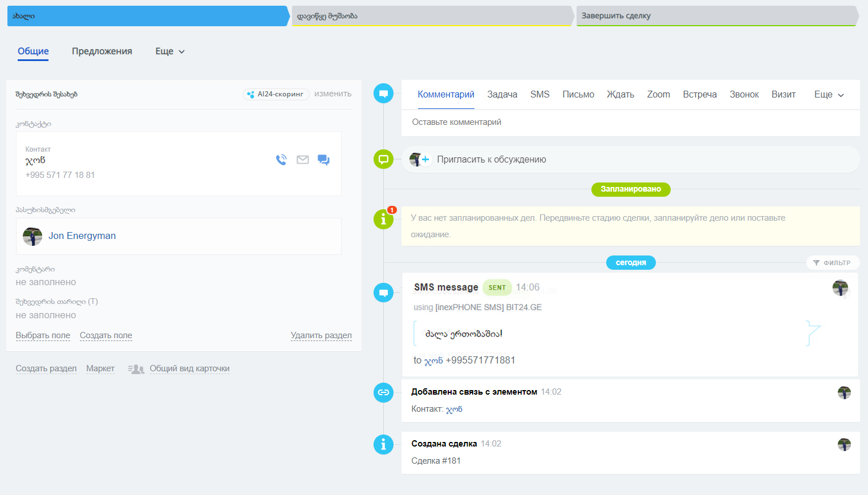Viewport: 868px width, 495px height.
Task: Click the SMS text ძალა ერთობაშია!
Action: pos(464,334)
